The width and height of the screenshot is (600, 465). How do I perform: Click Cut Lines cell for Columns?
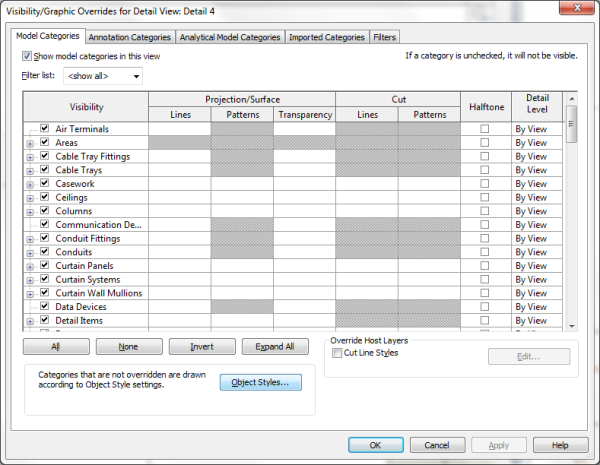[367, 211]
